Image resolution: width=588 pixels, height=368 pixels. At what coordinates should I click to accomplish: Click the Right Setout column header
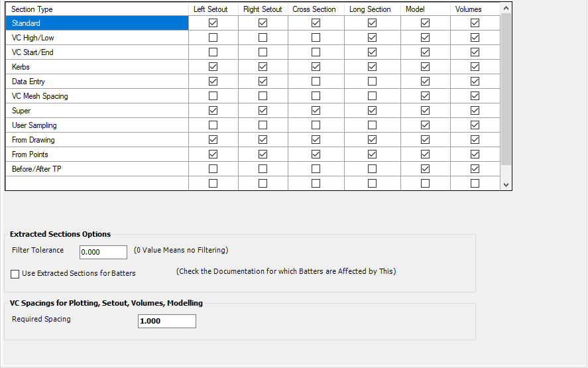coord(263,9)
